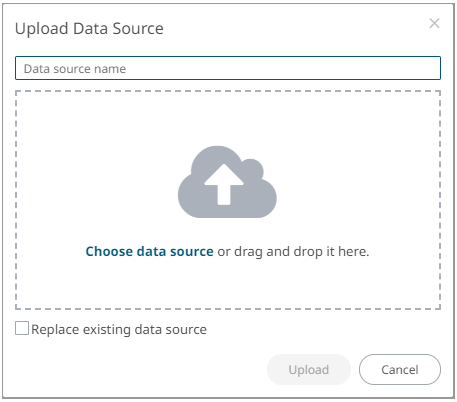This screenshot has width=457, height=402.
Task: Enable Replace existing data source checkbox
Action: pyautogui.click(x=22, y=328)
